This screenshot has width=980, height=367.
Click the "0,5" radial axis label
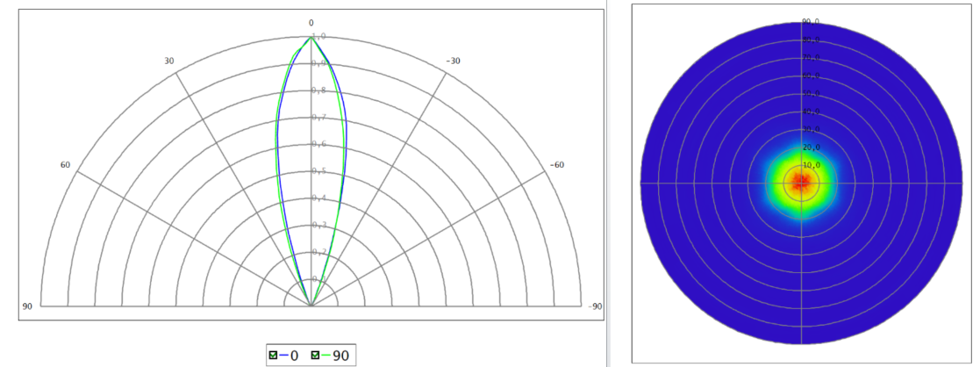click(318, 171)
